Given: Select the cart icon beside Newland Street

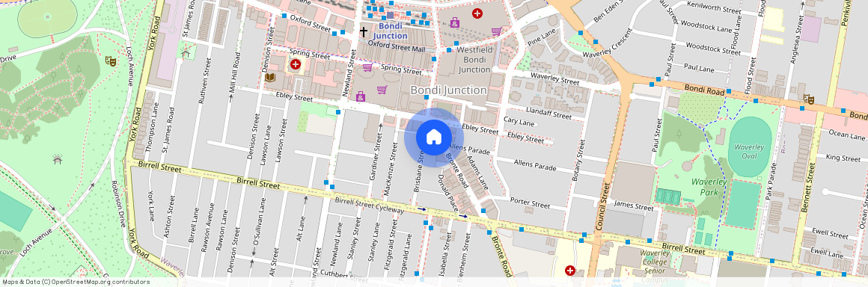Looking at the screenshot, I should point(367,68).
